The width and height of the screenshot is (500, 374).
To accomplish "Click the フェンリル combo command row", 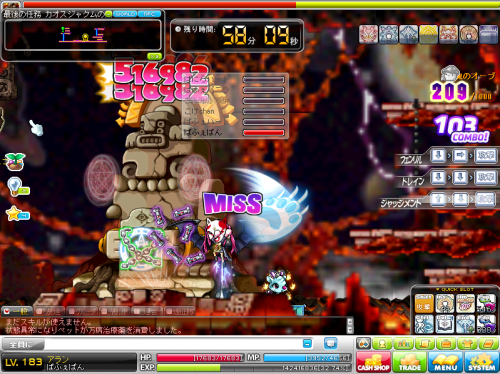I will tap(448, 157).
